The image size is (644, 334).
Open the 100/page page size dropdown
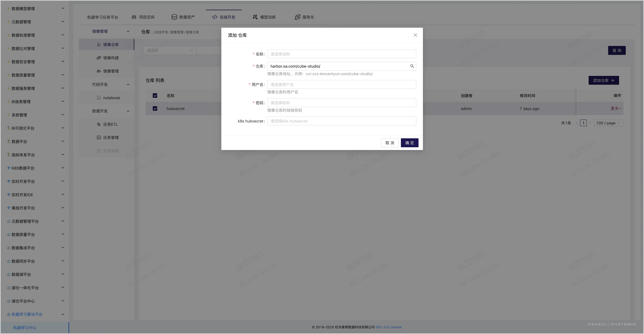click(608, 123)
